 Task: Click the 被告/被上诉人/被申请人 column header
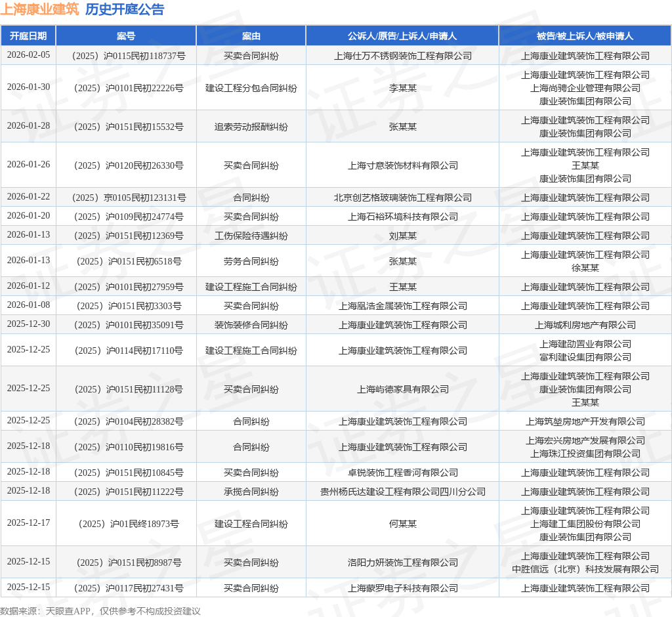click(x=585, y=36)
